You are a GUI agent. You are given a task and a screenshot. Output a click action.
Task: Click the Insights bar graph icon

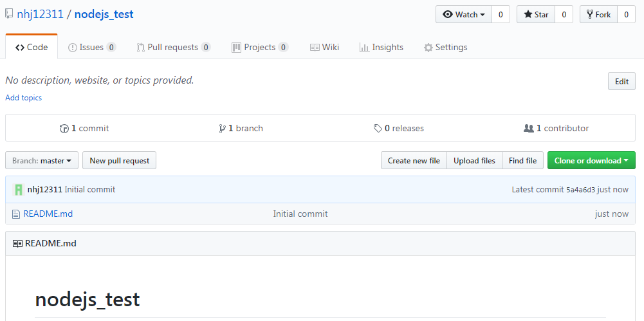tap(364, 48)
